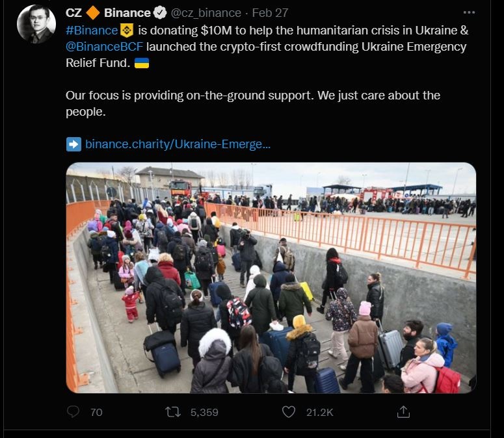Screen dimensions: 504x438
Task: Open the @cz_binance handle
Action: (x=206, y=13)
